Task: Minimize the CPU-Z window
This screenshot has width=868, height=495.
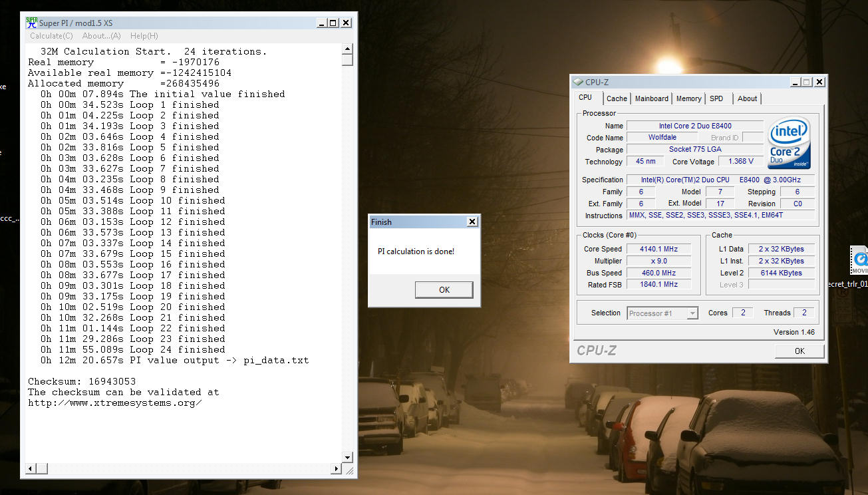Action: (796, 82)
